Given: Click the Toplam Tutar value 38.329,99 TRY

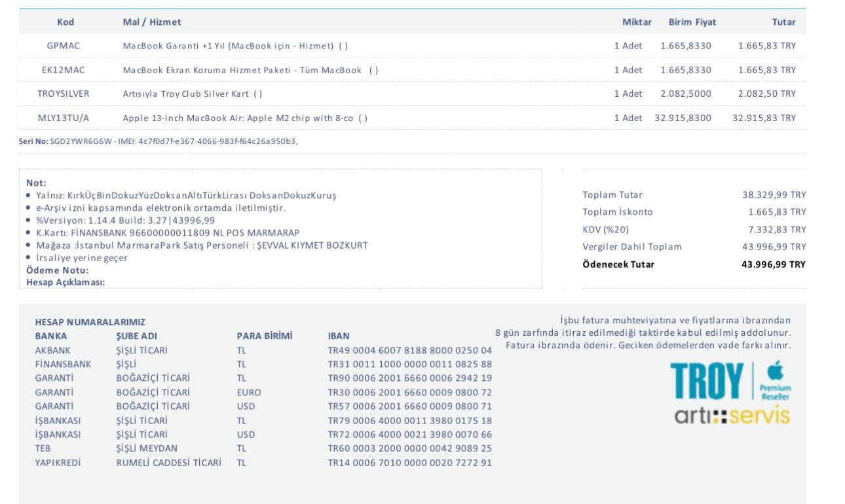Looking at the screenshot, I should point(774,194).
